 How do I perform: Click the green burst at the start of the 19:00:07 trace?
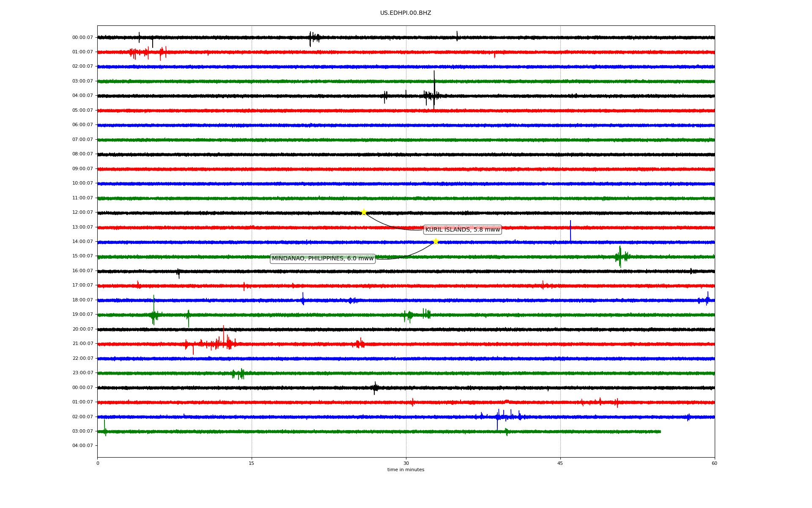(154, 314)
